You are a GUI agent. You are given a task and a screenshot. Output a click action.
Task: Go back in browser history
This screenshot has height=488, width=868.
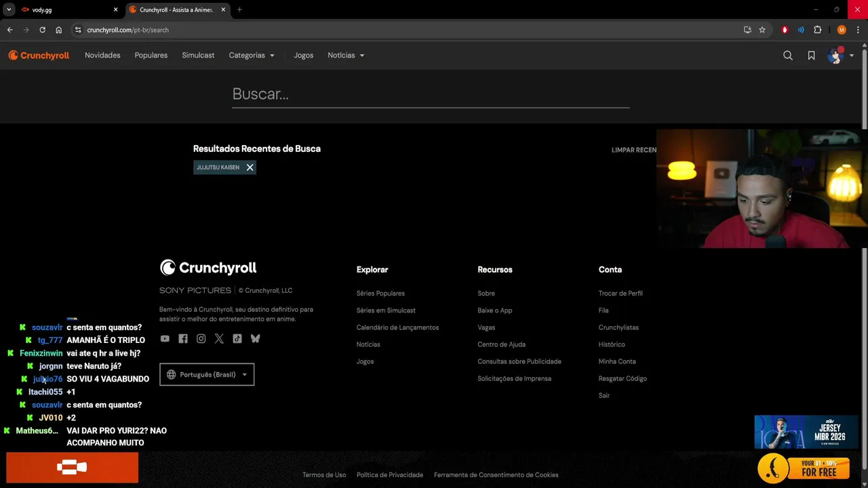tap(9, 30)
